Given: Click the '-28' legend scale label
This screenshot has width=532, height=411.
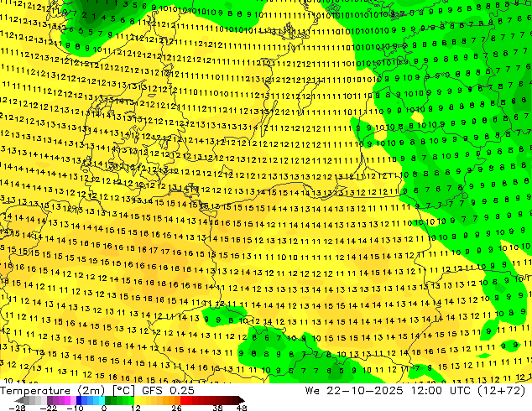Looking at the screenshot, I should coord(17,408).
